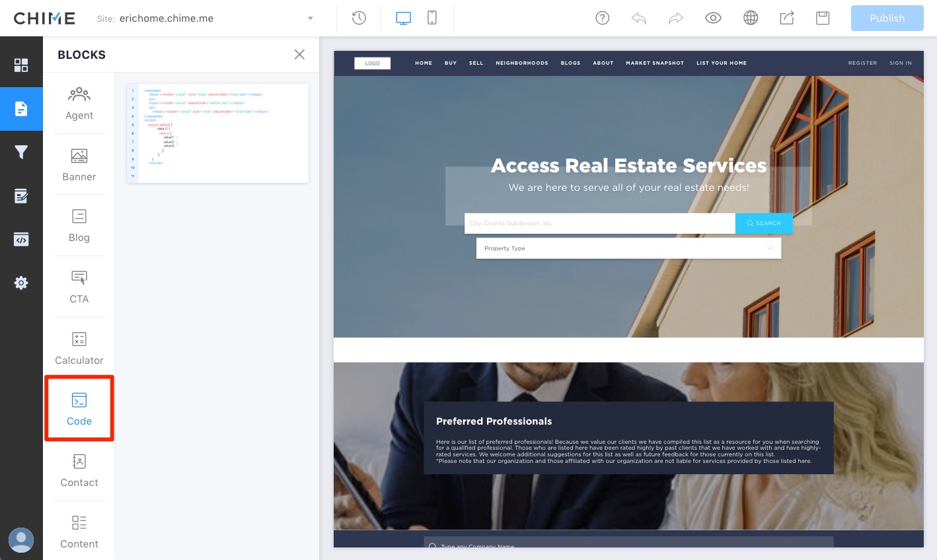Select the Contact block category
Screen dimensions: 937x560
(x=79, y=471)
